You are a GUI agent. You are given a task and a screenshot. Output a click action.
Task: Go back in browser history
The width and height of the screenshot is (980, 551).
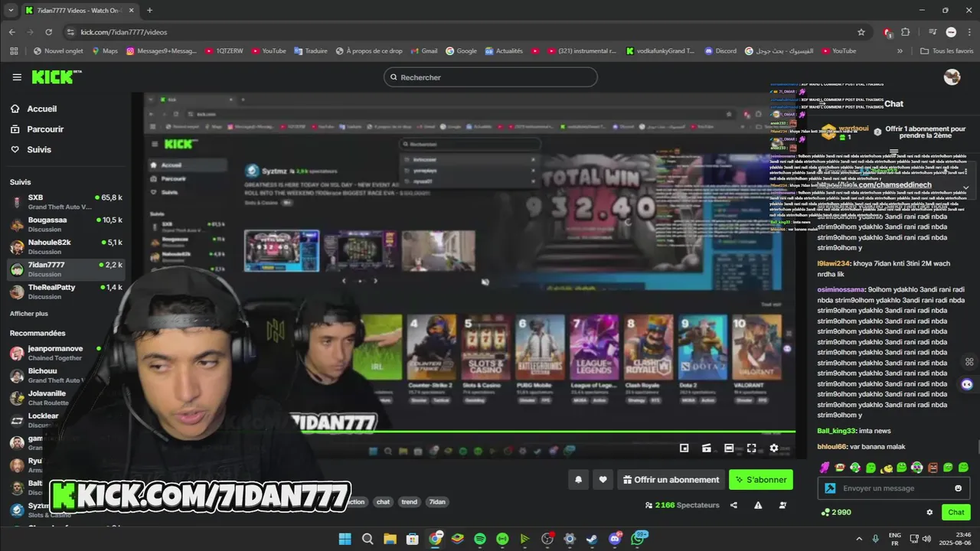(11, 32)
